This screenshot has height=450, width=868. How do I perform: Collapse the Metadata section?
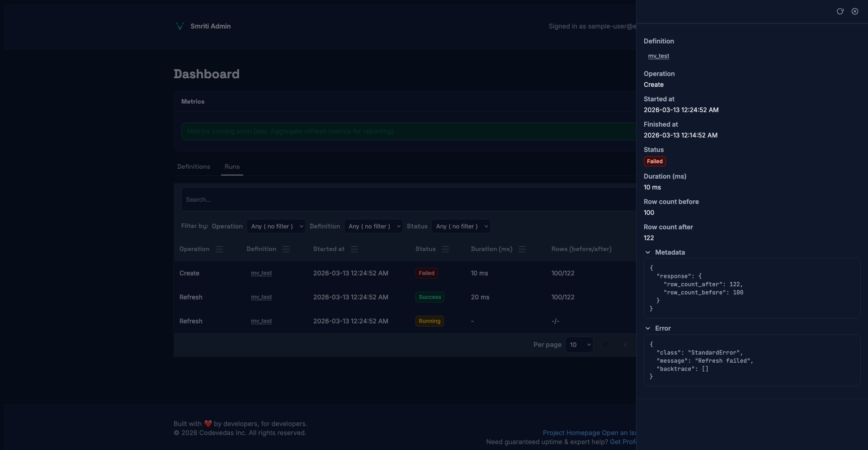[x=648, y=252]
